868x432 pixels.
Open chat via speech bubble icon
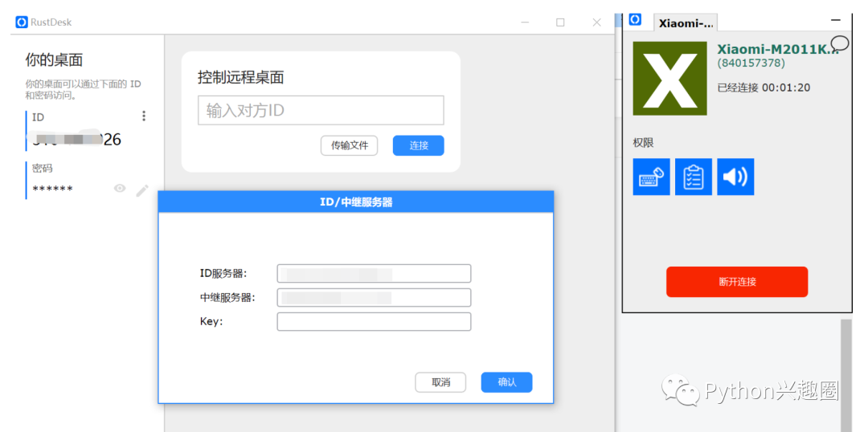point(841,43)
